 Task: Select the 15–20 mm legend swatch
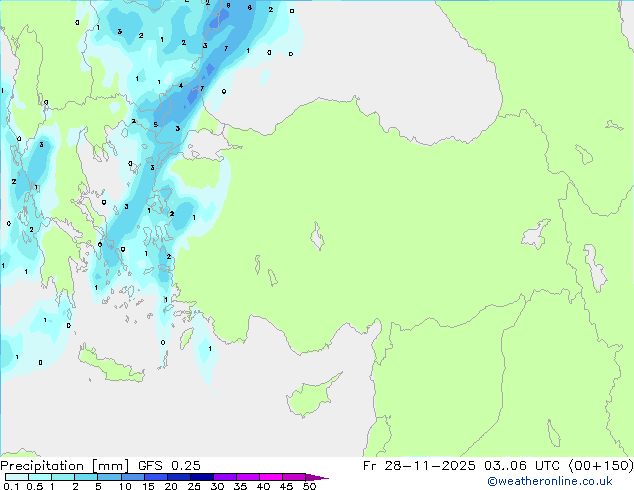pyautogui.click(x=156, y=477)
